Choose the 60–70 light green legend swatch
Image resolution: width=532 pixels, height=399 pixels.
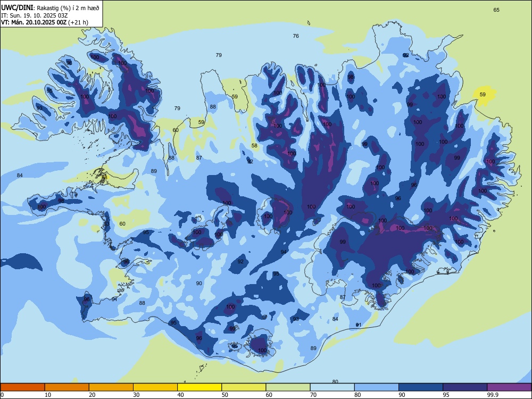tap(288, 387)
